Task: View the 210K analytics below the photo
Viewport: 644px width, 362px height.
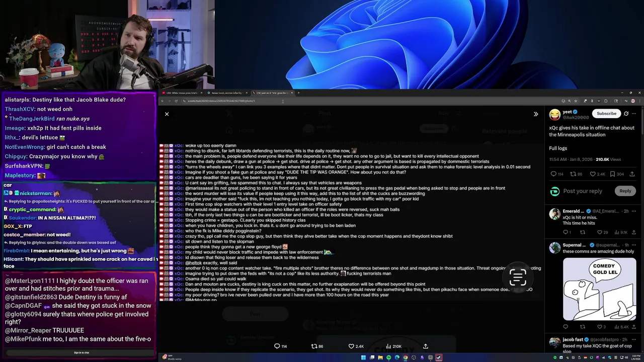Action: [x=393, y=346]
